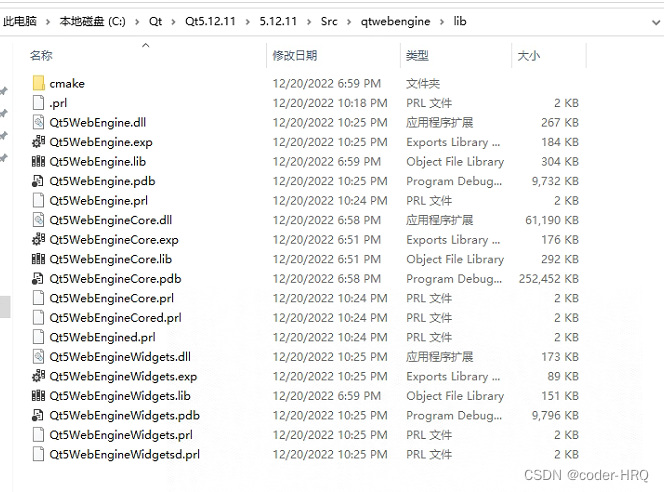Expand the address bar history dropdown
664x492 pixels.
pyautogui.click(x=656, y=22)
